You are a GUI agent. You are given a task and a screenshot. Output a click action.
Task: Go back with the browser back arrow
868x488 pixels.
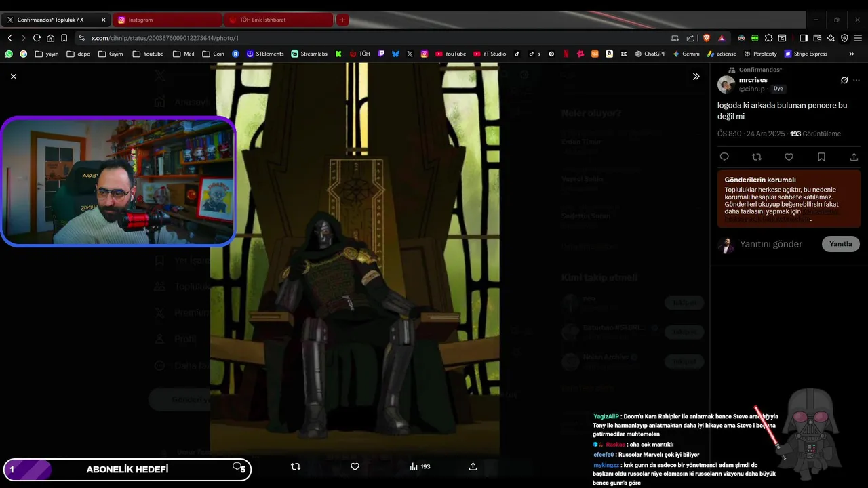click(x=9, y=38)
